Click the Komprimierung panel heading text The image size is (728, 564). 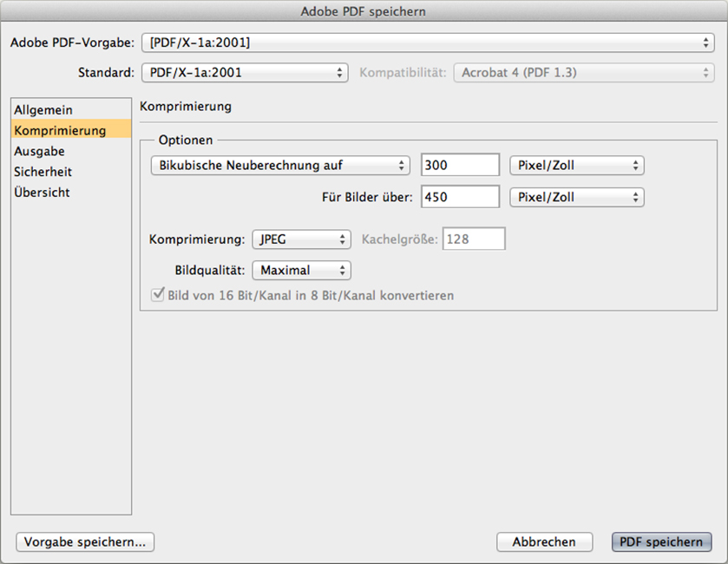coord(186,107)
